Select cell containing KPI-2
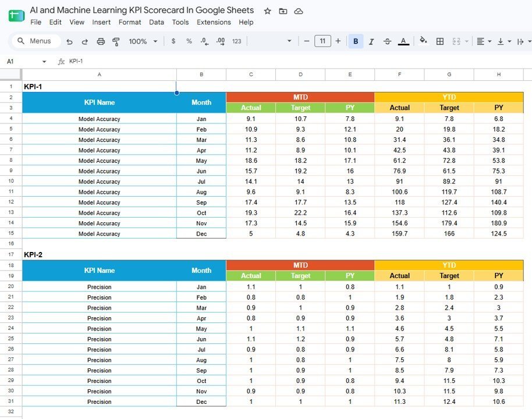This screenshot has width=532, height=419. (100, 255)
